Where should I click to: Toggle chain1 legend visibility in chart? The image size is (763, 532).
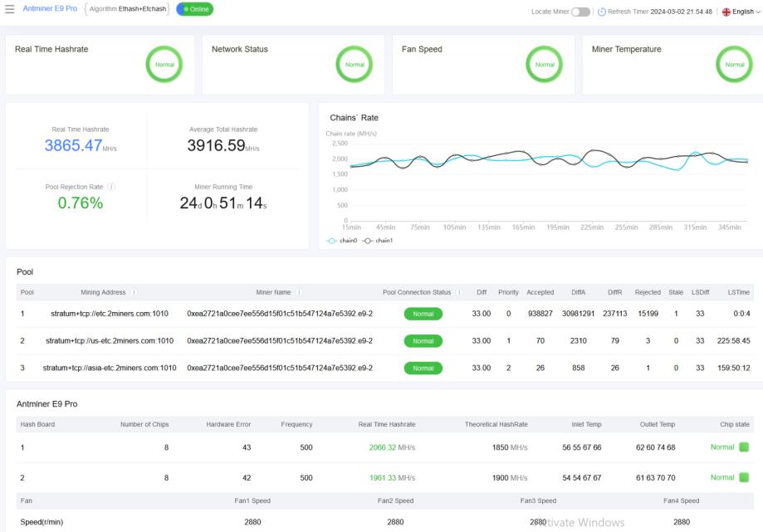point(379,240)
